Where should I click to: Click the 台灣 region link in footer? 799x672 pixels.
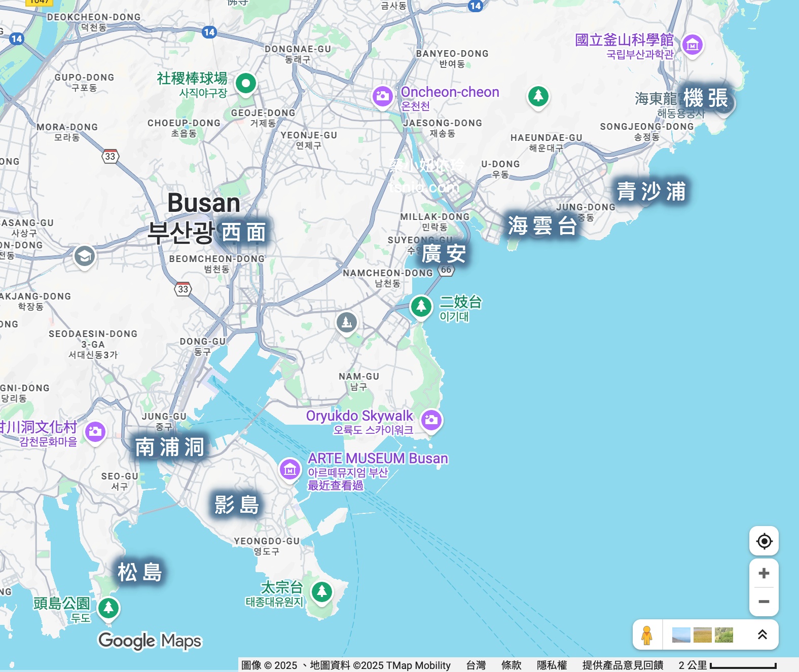pyautogui.click(x=476, y=665)
